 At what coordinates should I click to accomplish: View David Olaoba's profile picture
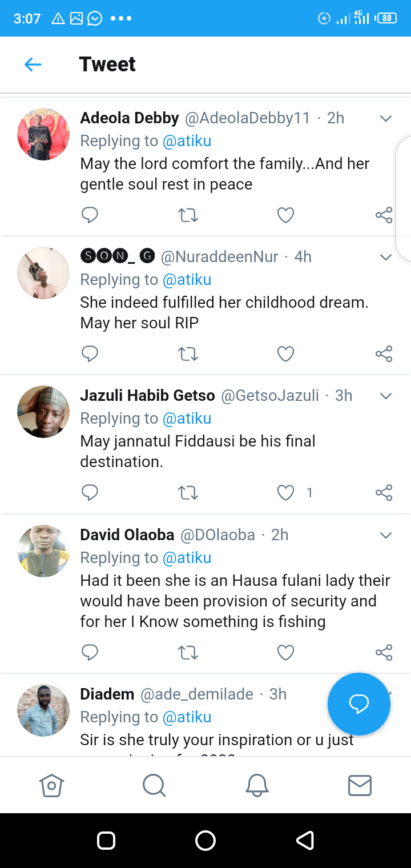43,551
